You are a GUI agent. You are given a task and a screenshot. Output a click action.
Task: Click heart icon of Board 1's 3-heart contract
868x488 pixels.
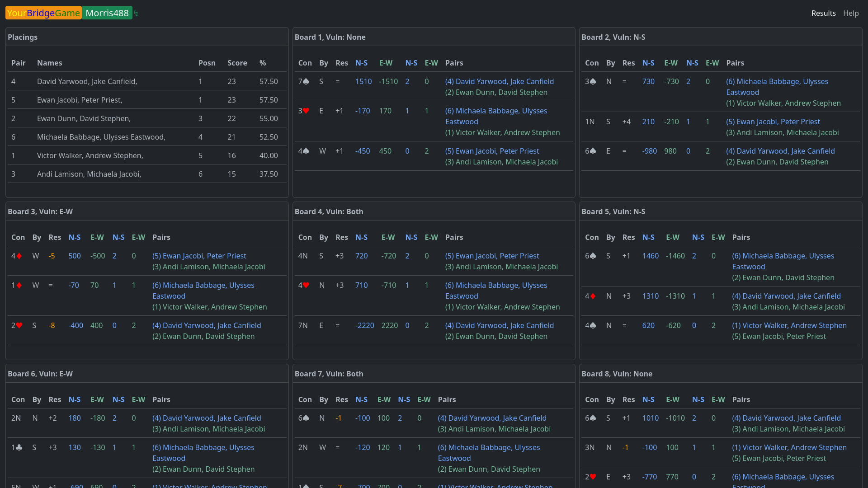306,111
